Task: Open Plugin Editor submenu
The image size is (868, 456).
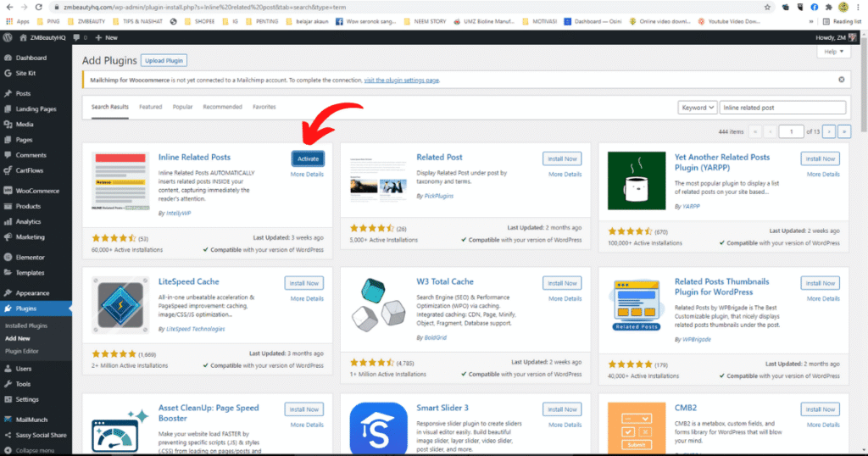Action: (x=21, y=352)
